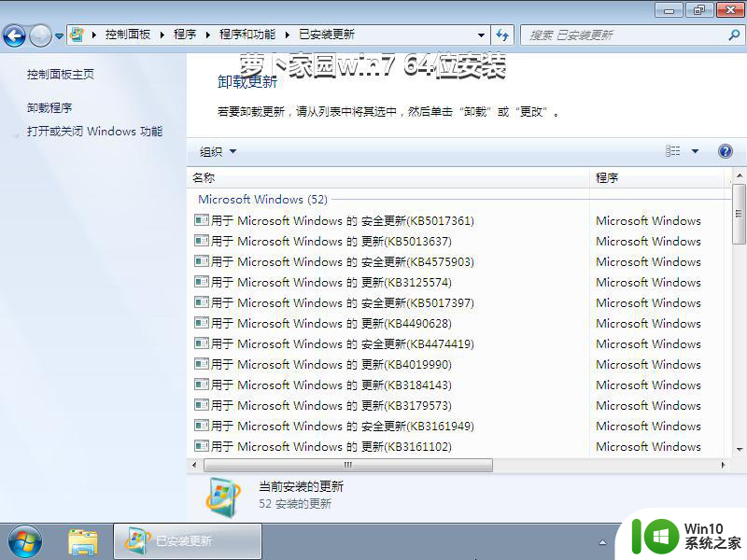
Task: Click the Back navigation arrow button
Action: pos(15,35)
